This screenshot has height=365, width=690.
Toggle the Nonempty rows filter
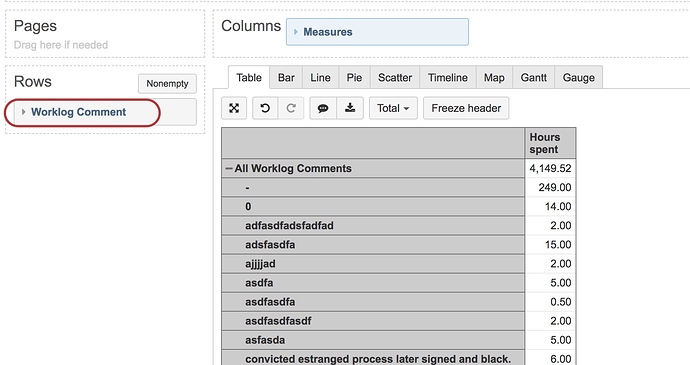coord(167,84)
